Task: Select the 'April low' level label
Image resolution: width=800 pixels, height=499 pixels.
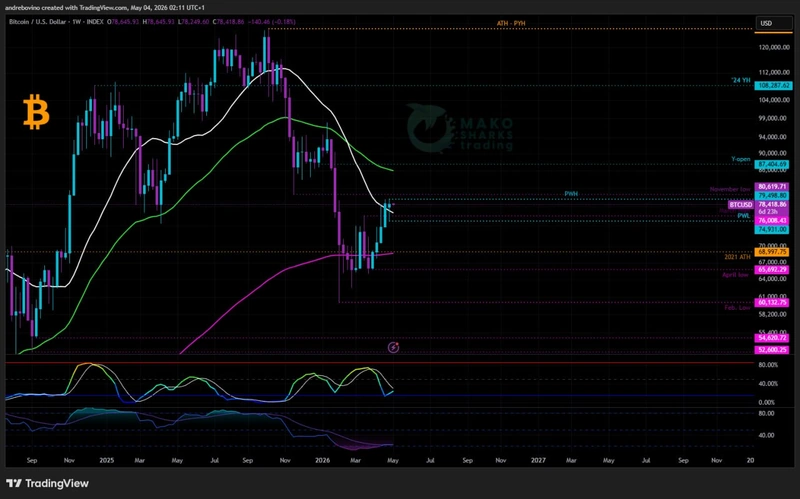Action: [x=735, y=275]
